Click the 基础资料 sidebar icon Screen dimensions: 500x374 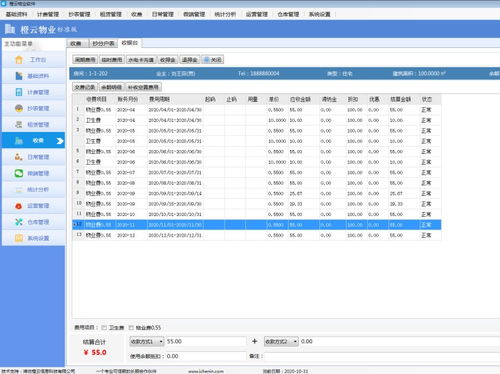pos(19,76)
